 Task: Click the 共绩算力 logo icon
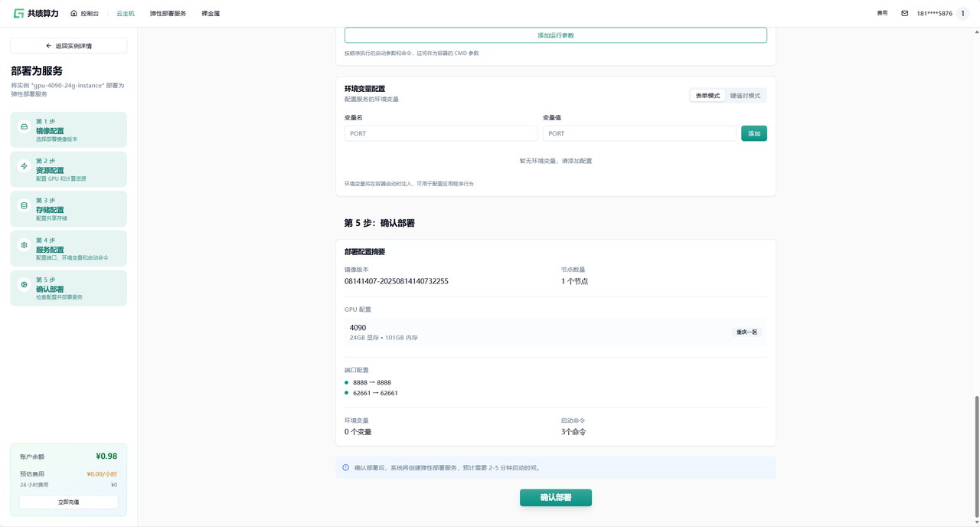click(18, 13)
